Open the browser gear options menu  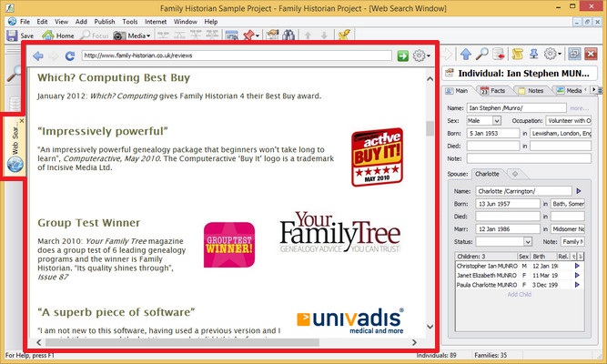tap(421, 56)
